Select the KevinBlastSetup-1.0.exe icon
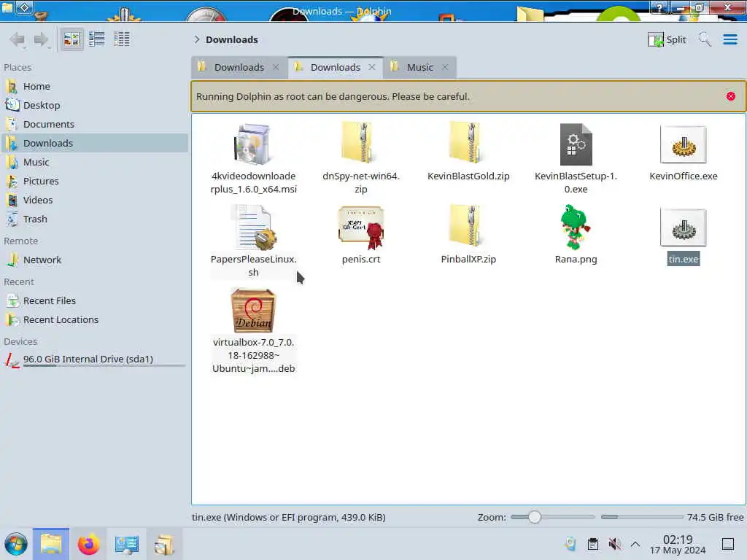 [x=576, y=144]
